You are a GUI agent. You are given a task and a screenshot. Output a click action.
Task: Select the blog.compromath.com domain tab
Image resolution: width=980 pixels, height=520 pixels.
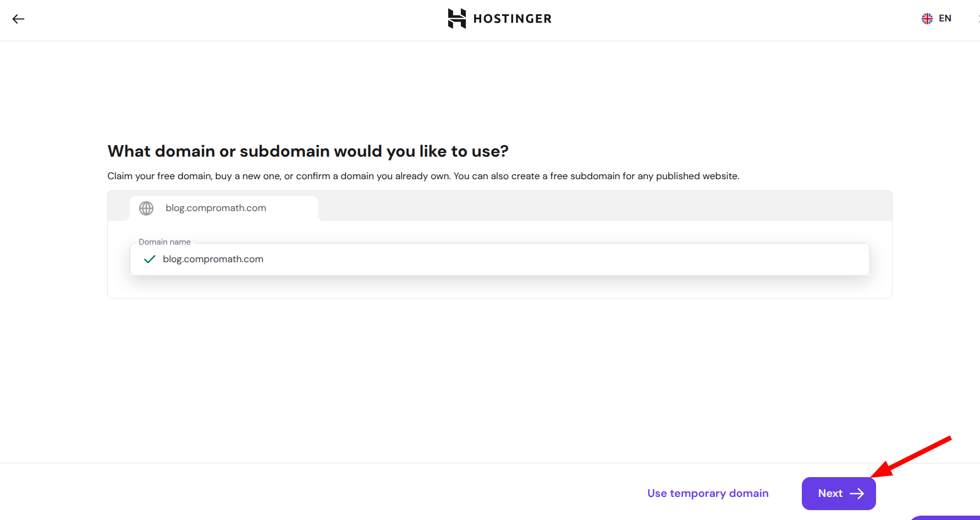pyautogui.click(x=224, y=208)
